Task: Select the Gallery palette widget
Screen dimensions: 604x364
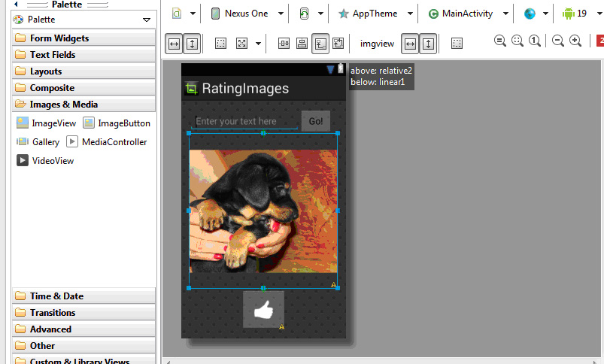Action: (38, 142)
